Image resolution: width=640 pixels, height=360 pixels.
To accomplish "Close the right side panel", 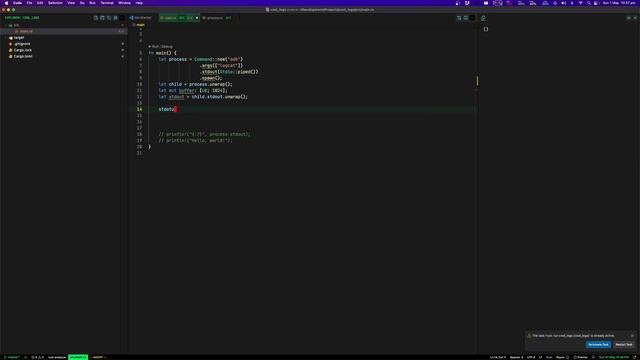I will click(635, 18).
